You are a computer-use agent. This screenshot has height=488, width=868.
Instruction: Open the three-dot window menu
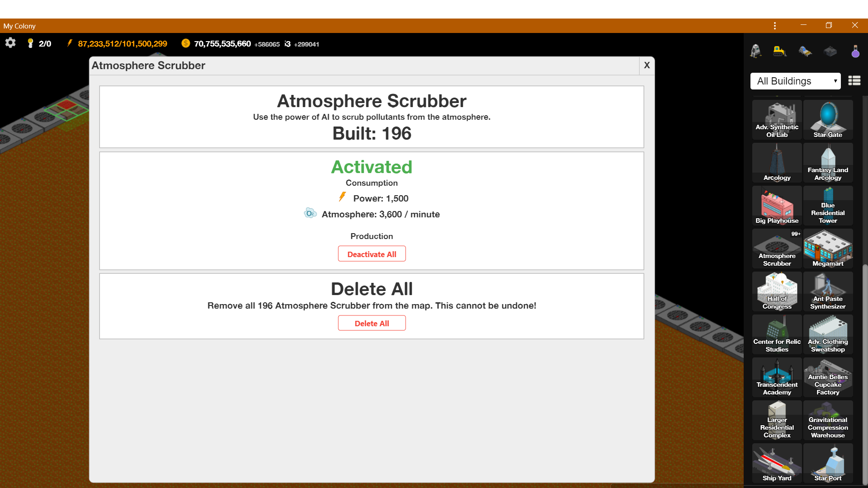pos(775,26)
